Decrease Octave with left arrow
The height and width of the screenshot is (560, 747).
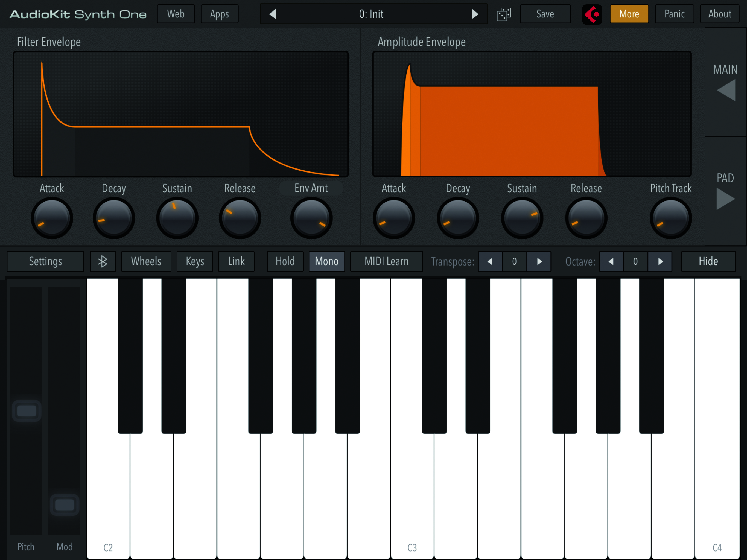[611, 261]
